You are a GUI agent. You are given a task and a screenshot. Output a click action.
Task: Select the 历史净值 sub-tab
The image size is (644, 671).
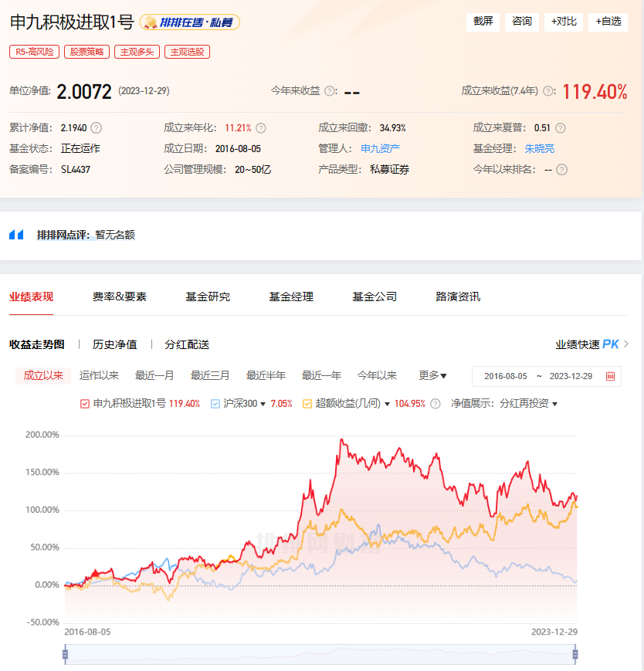[x=115, y=344]
